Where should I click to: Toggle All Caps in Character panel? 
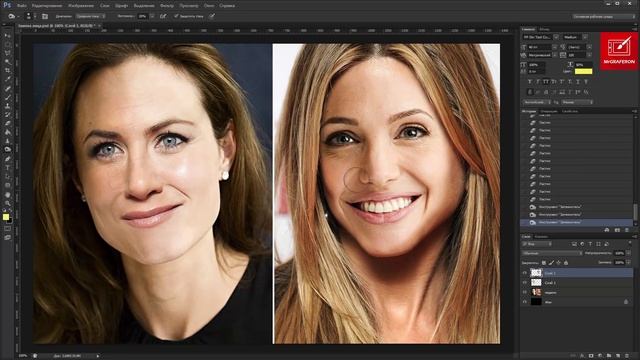point(546,82)
